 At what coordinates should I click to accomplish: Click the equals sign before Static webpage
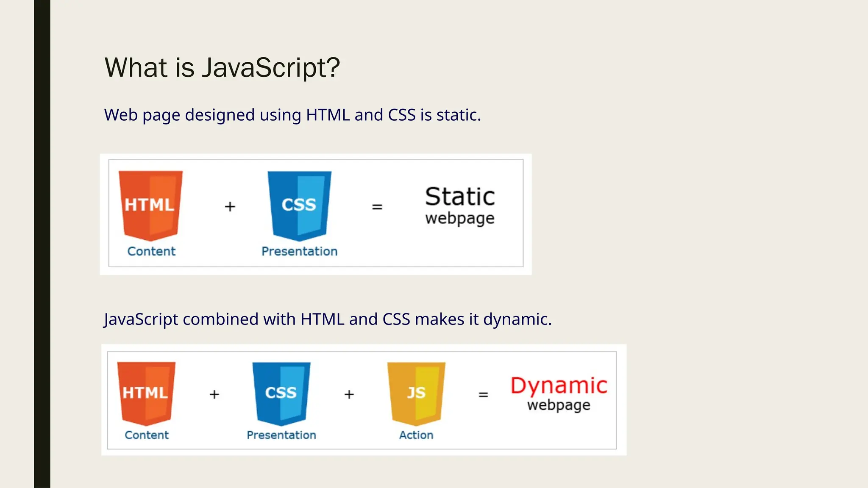[377, 207]
